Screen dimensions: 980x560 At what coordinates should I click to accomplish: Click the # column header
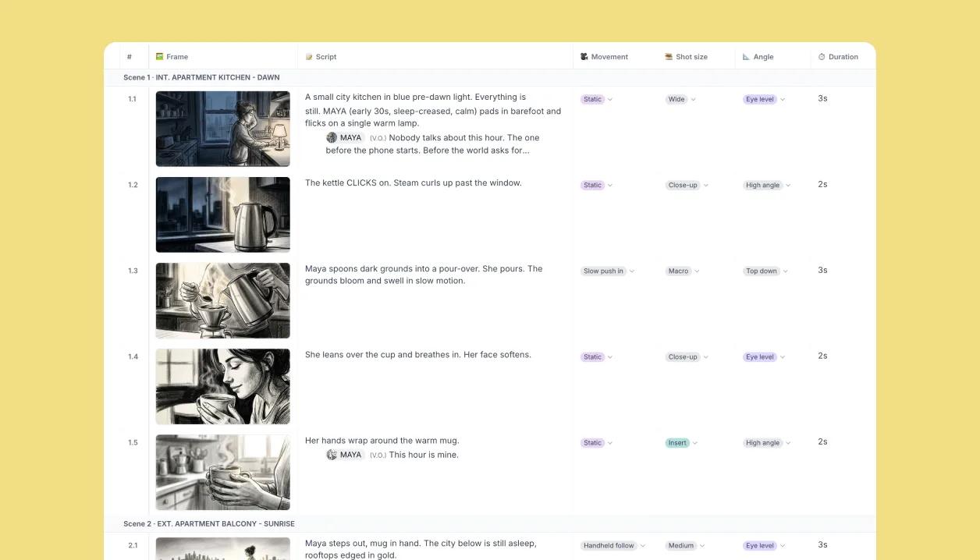point(130,57)
